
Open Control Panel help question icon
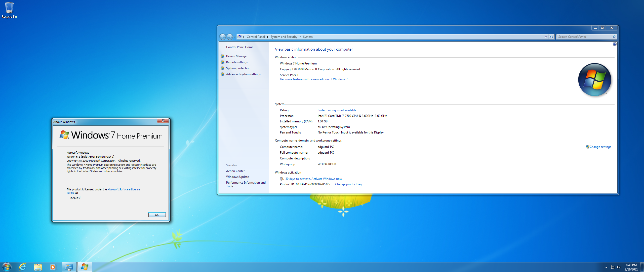click(x=615, y=44)
